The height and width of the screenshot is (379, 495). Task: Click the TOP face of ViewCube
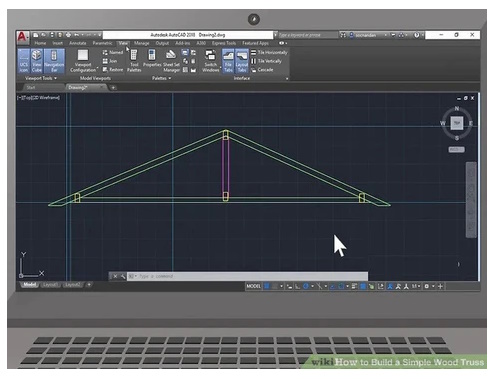[457, 123]
